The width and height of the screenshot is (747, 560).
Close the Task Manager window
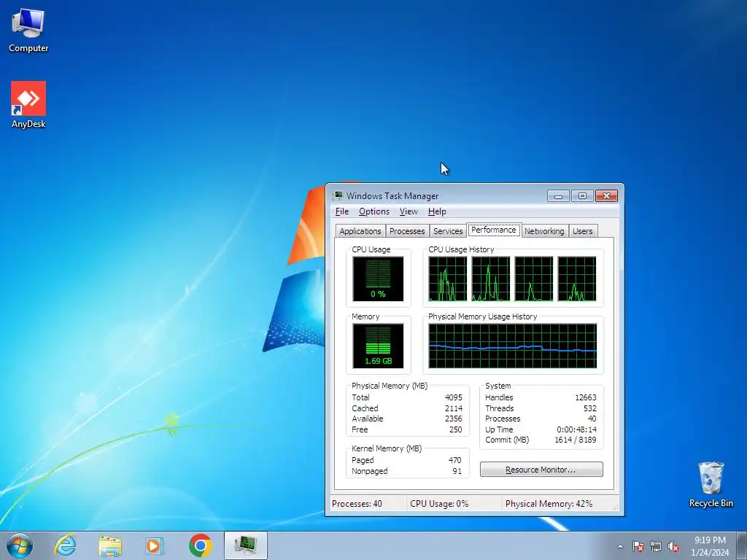point(606,195)
